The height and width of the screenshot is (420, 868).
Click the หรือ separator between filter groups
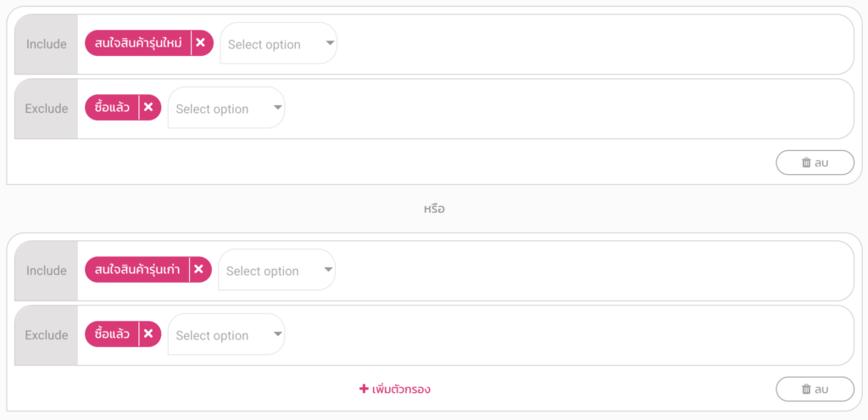434,210
